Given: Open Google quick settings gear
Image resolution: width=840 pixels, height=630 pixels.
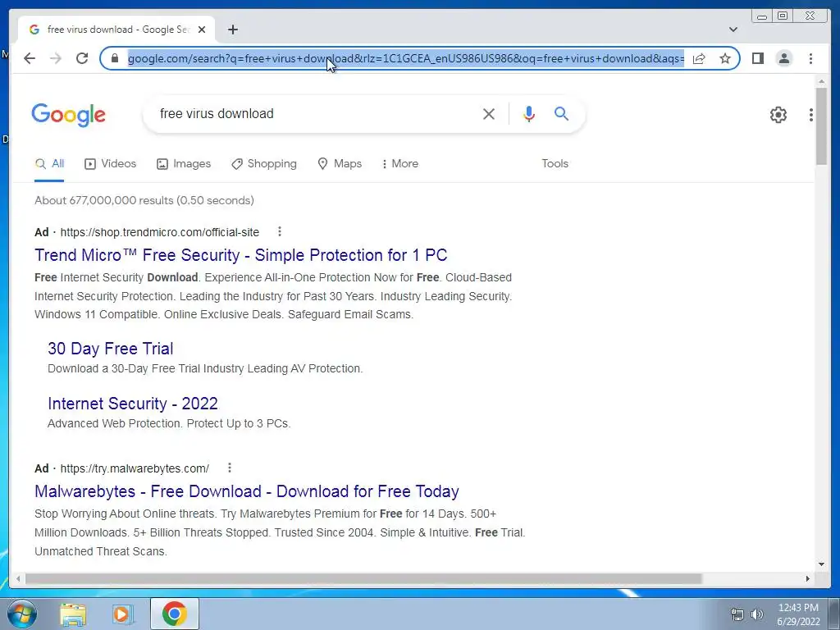Looking at the screenshot, I should (778, 115).
